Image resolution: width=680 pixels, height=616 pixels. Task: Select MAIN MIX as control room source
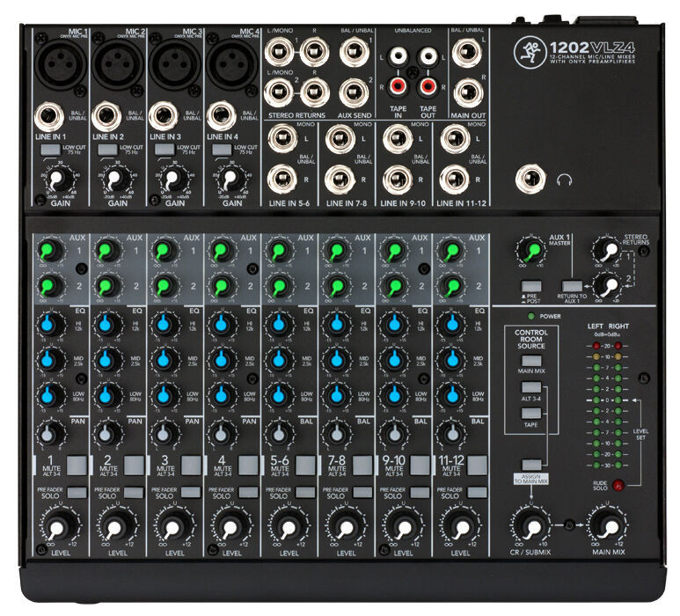[531, 361]
